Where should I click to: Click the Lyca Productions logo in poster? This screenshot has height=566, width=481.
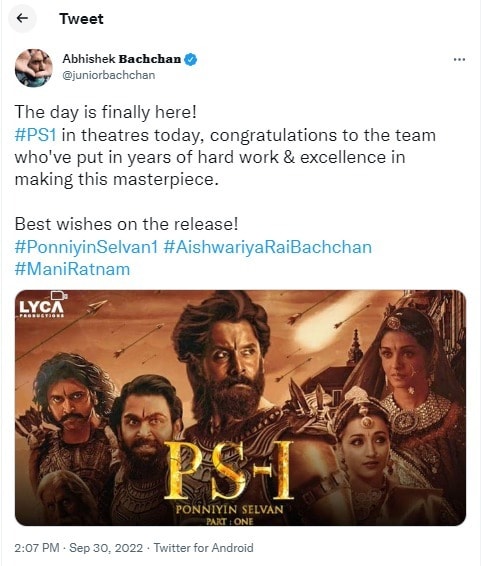(x=42, y=305)
